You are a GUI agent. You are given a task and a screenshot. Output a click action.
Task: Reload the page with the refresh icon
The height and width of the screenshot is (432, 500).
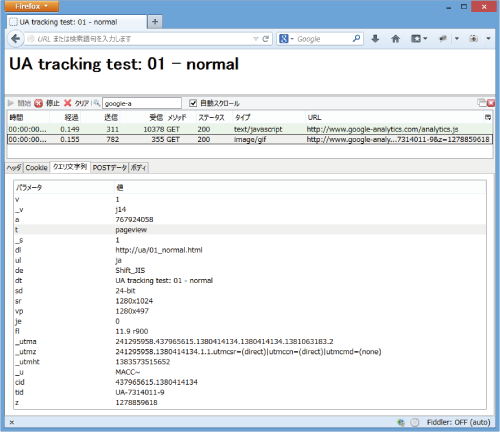[x=265, y=39]
